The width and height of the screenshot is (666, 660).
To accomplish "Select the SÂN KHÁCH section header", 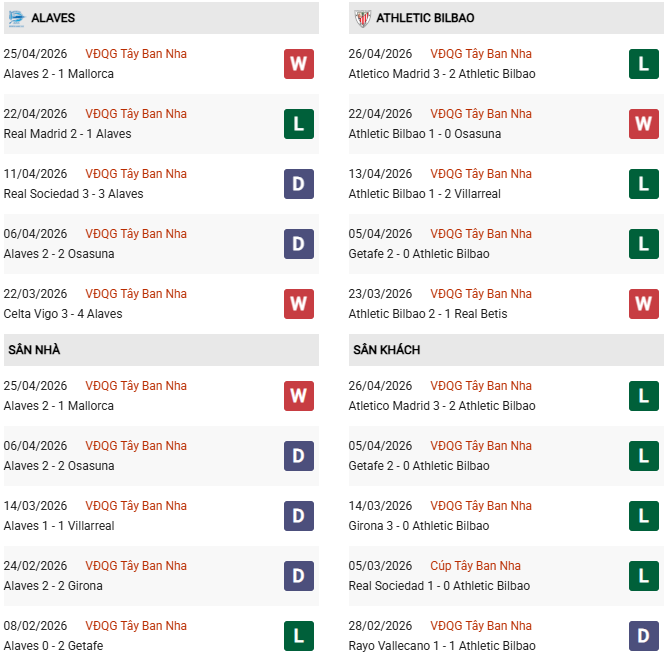I will [x=506, y=350].
